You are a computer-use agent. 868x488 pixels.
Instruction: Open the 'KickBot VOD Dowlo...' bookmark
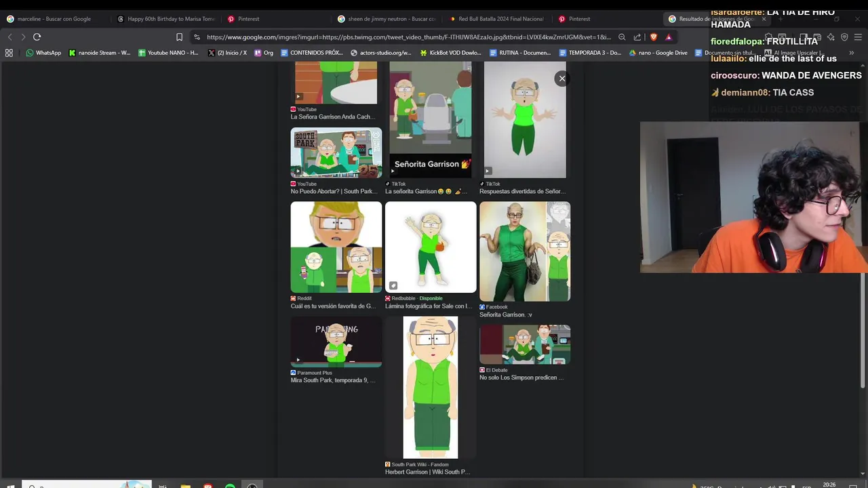[x=451, y=53]
